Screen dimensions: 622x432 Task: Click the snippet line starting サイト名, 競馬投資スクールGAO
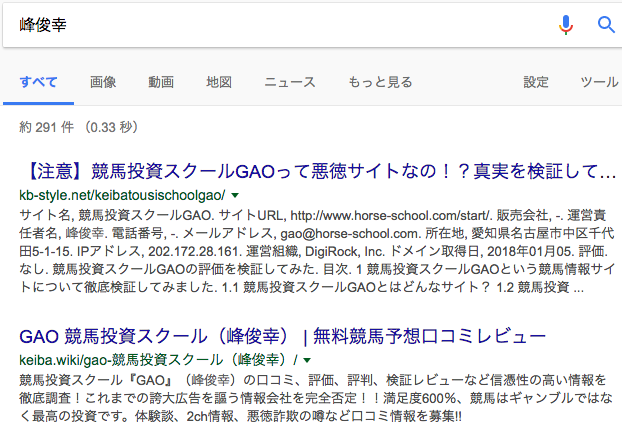[313, 215]
